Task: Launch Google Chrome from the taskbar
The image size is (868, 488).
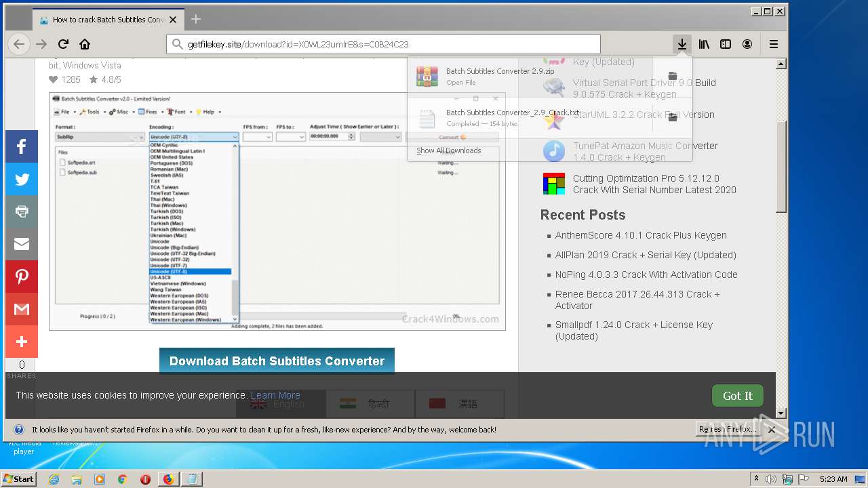Action: pyautogui.click(x=122, y=479)
